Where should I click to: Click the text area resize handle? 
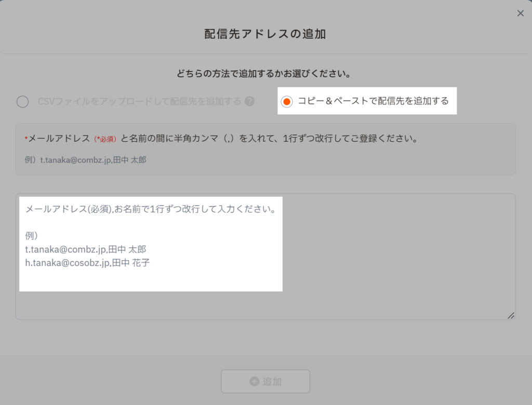coord(511,315)
